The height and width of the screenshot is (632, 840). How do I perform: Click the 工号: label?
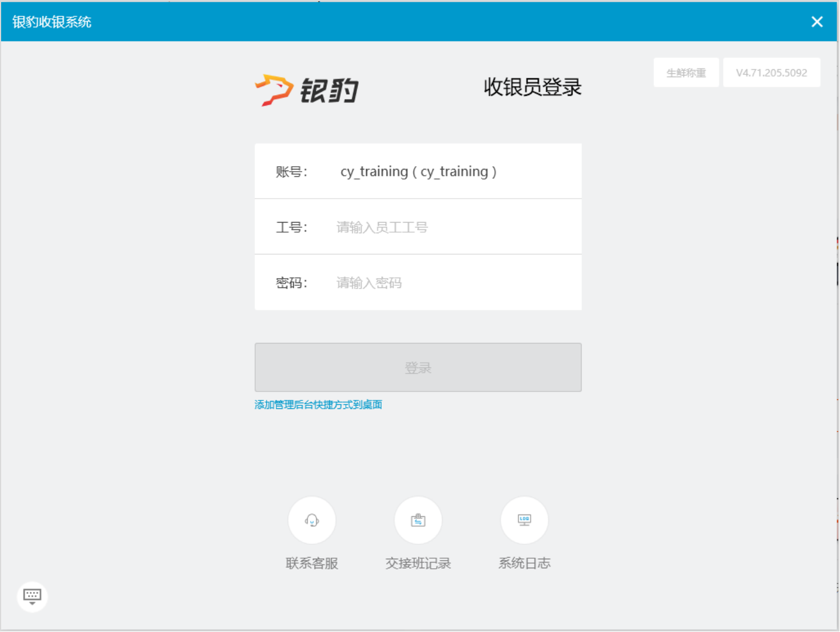coord(292,227)
